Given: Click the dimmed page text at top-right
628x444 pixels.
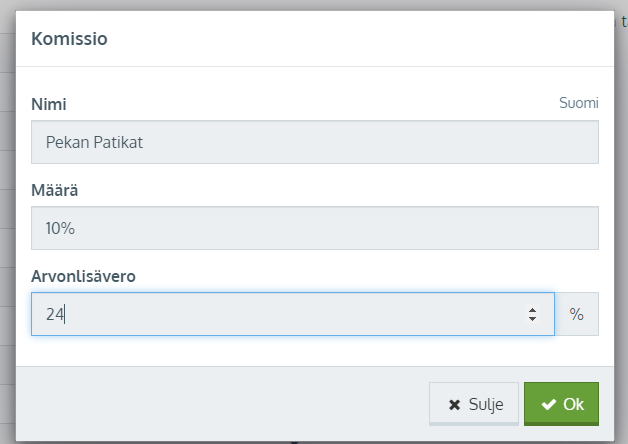Looking at the screenshot, I should (x=622, y=21).
